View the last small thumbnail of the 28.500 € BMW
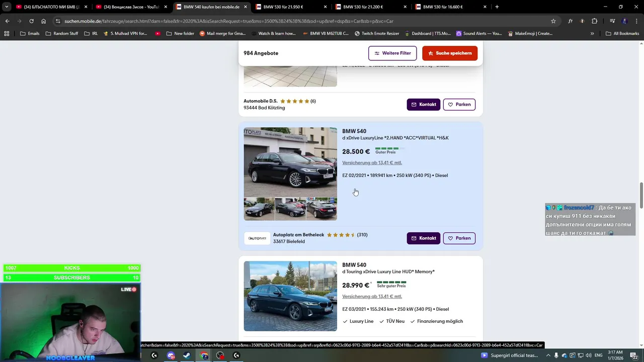644x362 pixels. click(321, 209)
